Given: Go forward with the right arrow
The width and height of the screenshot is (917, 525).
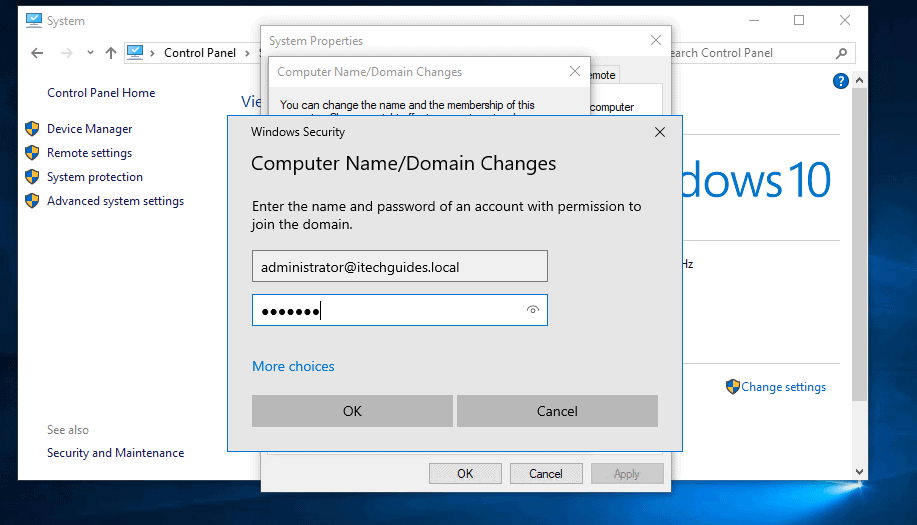Looking at the screenshot, I should click(67, 53).
